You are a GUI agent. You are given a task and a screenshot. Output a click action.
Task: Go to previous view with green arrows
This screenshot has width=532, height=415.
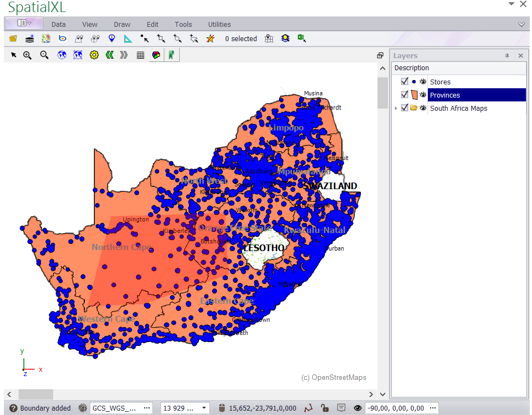[110, 55]
